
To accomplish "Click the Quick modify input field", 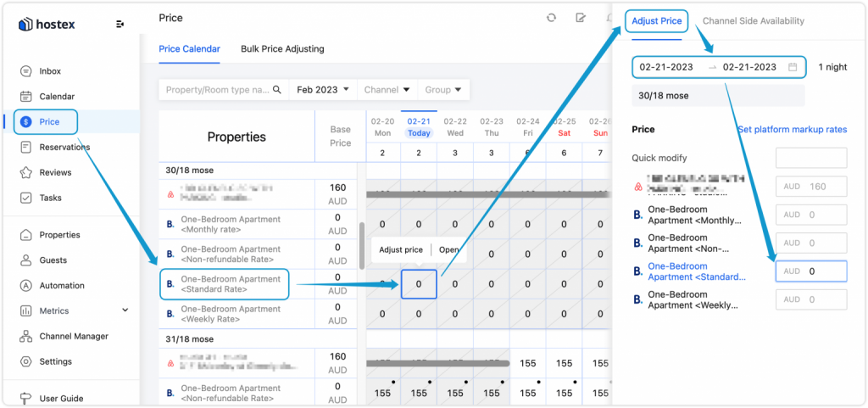I will pyautogui.click(x=810, y=158).
